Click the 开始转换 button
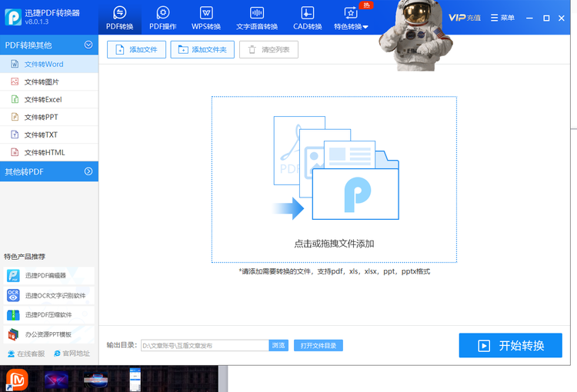577x392 pixels. coord(510,345)
